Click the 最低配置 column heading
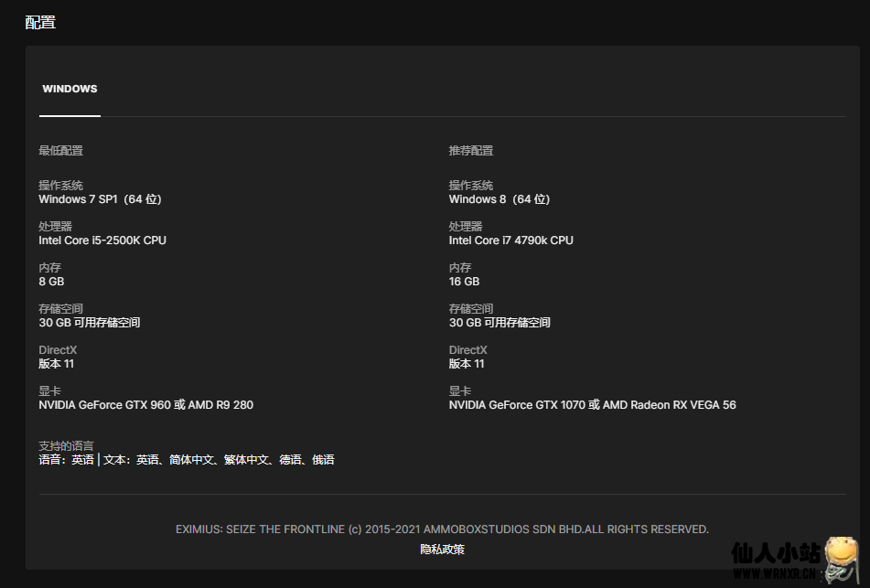 coord(60,151)
